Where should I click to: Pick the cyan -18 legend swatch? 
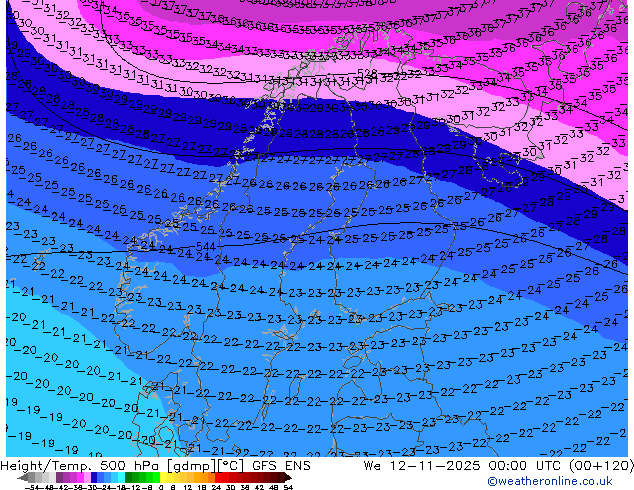[x=121, y=478]
